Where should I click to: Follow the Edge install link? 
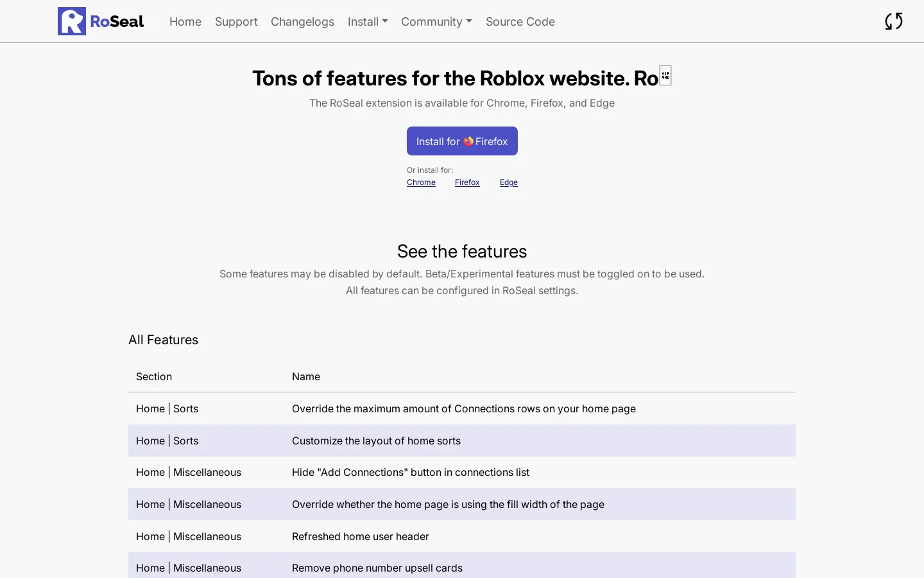(x=509, y=182)
